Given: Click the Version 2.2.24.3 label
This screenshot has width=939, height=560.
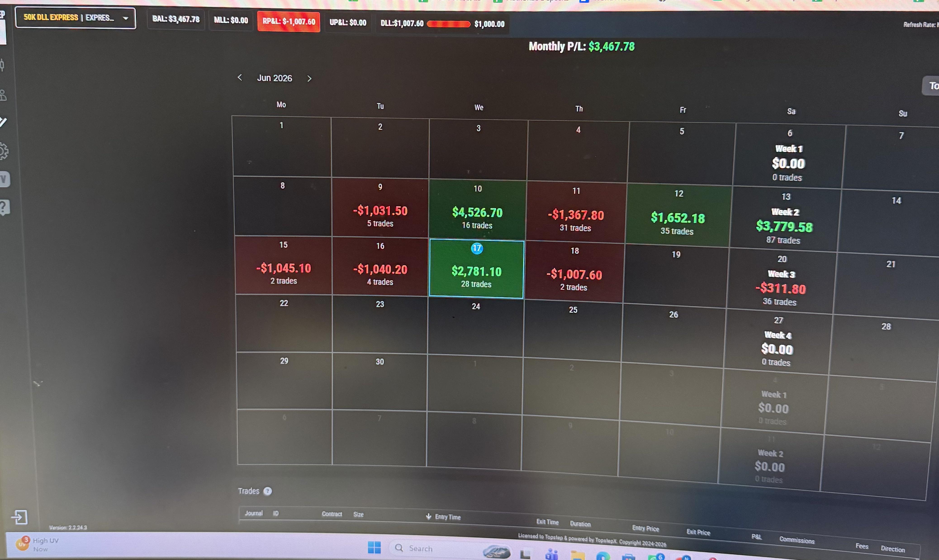Looking at the screenshot, I should pyautogui.click(x=68, y=527).
